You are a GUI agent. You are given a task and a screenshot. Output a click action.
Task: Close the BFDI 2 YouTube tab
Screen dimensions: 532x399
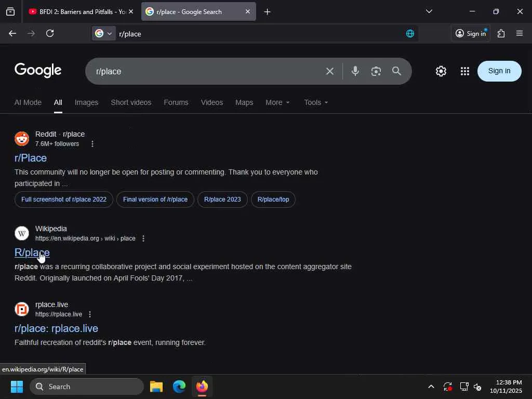[131, 11]
